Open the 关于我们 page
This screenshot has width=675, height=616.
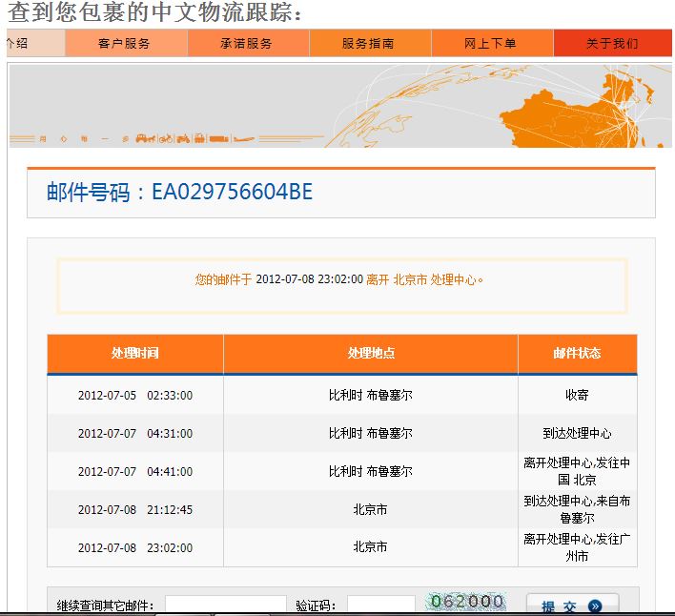pos(612,43)
